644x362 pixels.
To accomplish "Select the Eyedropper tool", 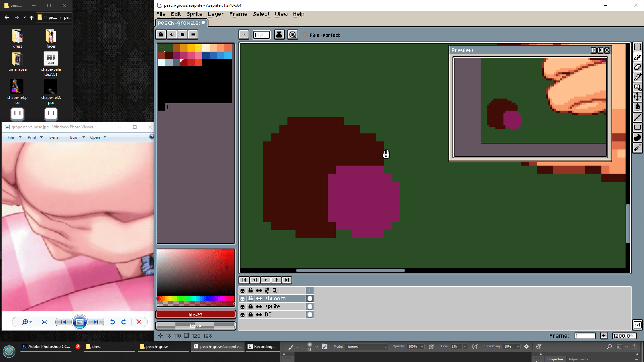I will coord(637,77).
